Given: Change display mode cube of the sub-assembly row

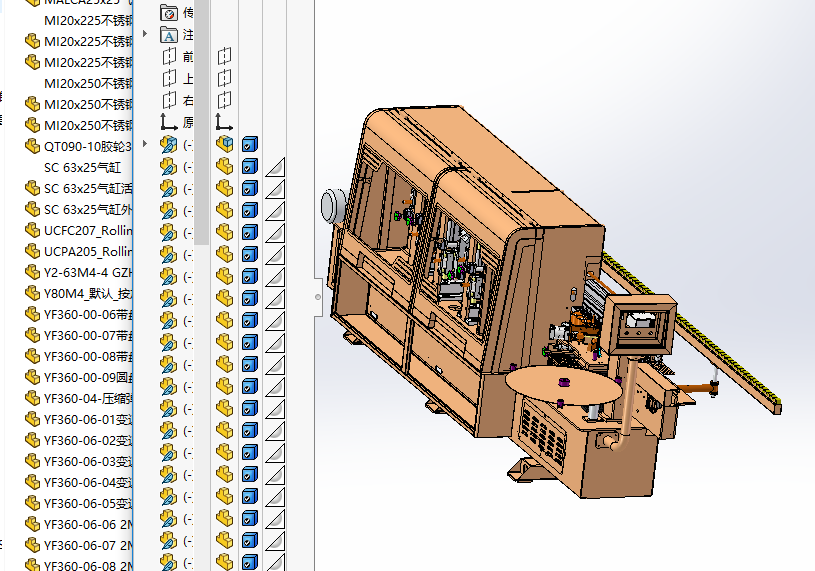Looking at the screenshot, I should (x=250, y=144).
